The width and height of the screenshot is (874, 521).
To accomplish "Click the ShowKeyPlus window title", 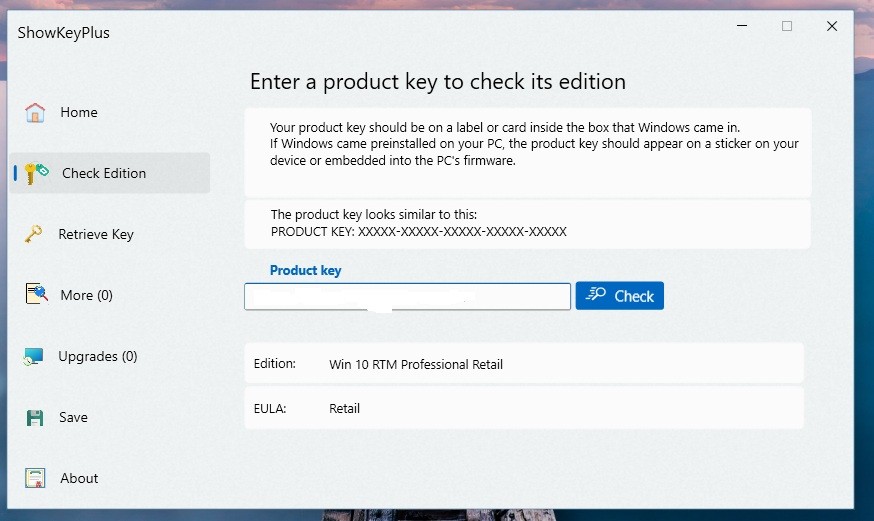I will coord(64,33).
